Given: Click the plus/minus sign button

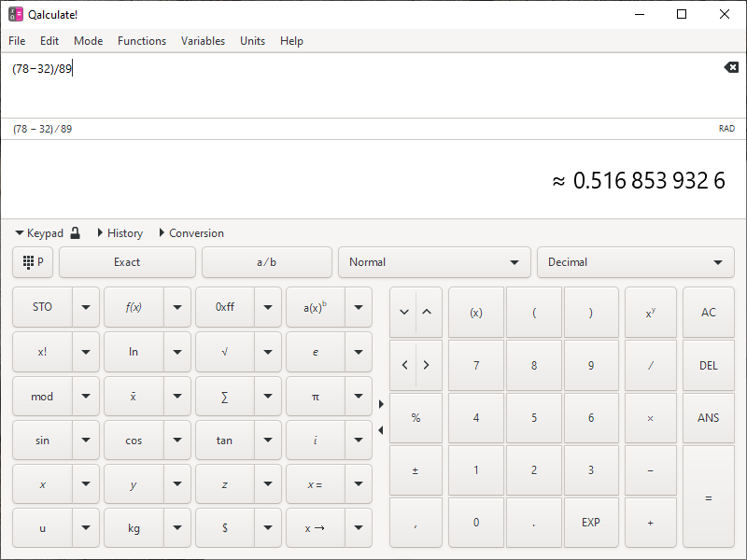Looking at the screenshot, I should pos(416,470).
